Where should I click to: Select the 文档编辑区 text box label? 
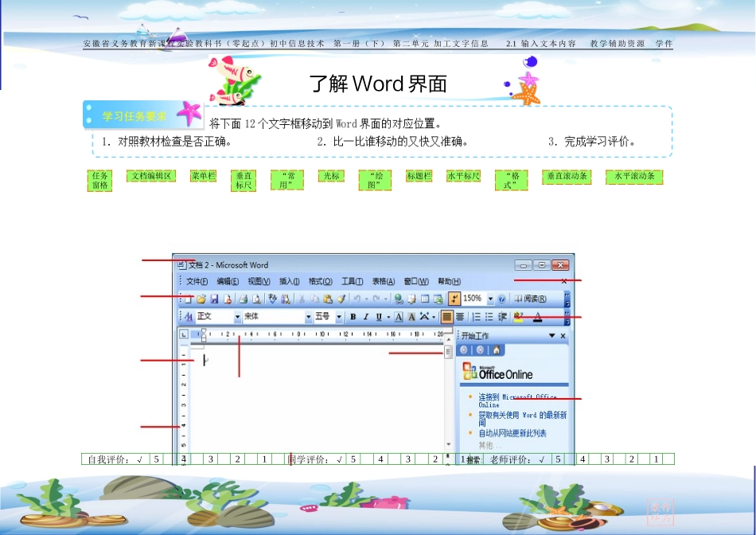tap(151, 176)
